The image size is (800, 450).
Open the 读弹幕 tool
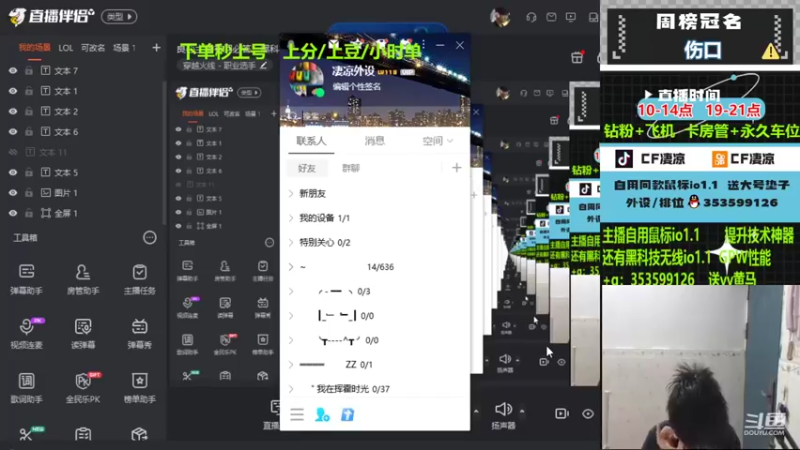point(83,333)
